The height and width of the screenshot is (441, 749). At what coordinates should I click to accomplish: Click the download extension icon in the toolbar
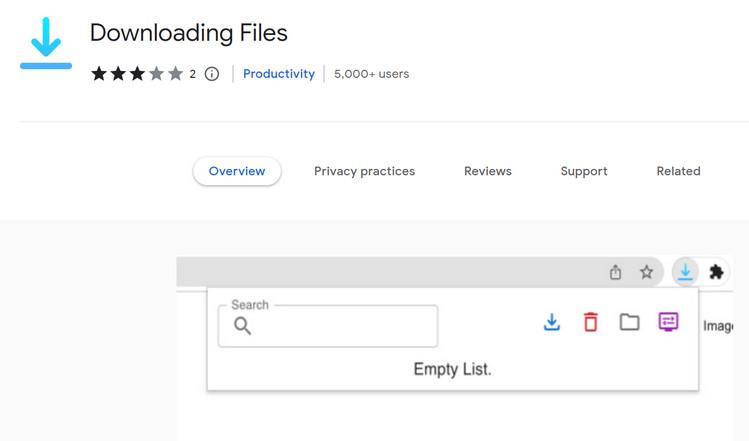pos(685,271)
